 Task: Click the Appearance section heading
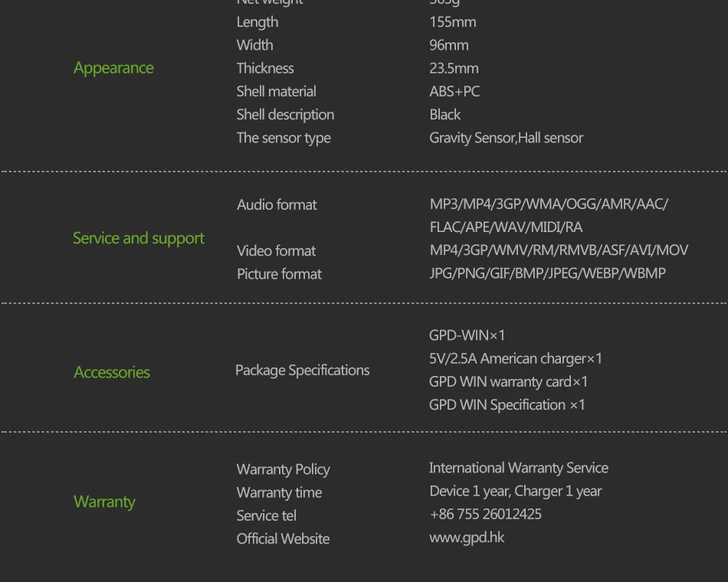[113, 68]
